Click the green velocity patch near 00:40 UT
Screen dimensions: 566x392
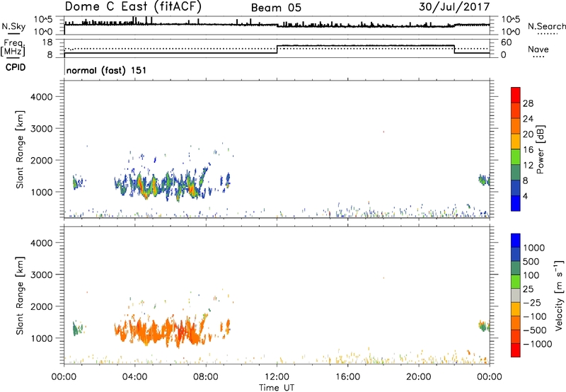(76, 329)
